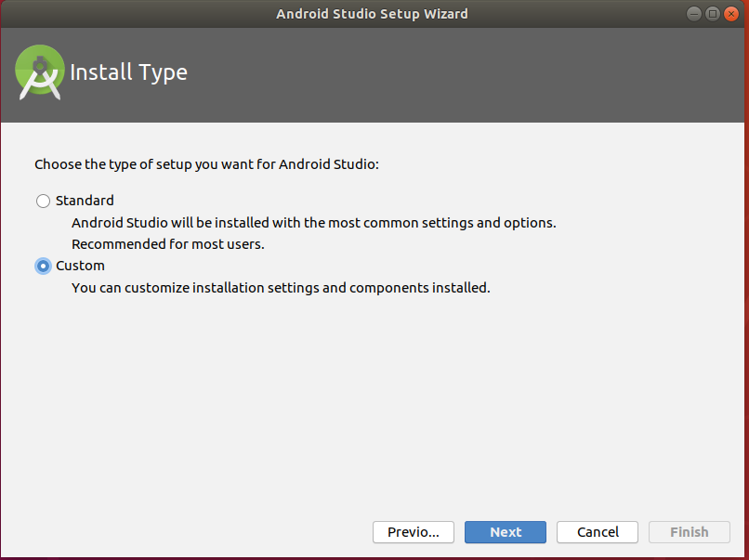Click the 'Install Type' heading text
The height and width of the screenshot is (560, 749).
click(128, 72)
